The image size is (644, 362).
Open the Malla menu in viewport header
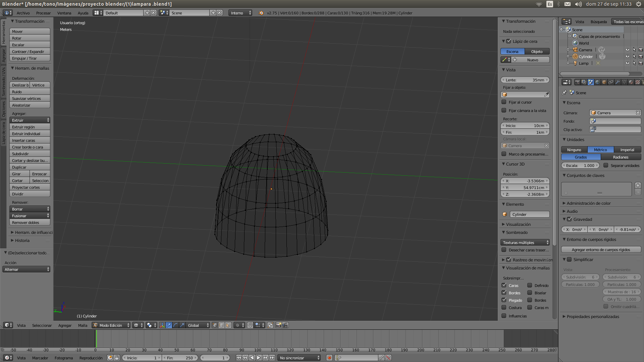[83, 325]
